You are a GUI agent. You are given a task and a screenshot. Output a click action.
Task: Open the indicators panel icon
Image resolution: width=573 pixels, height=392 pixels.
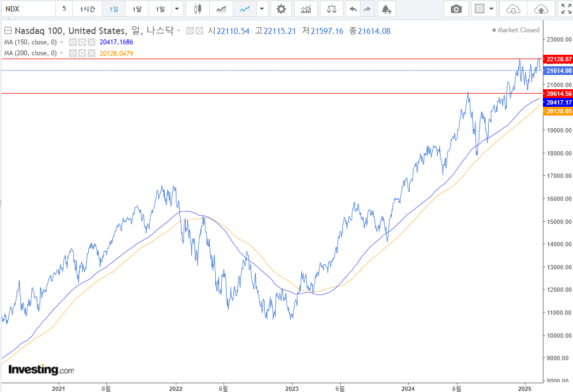(x=306, y=9)
